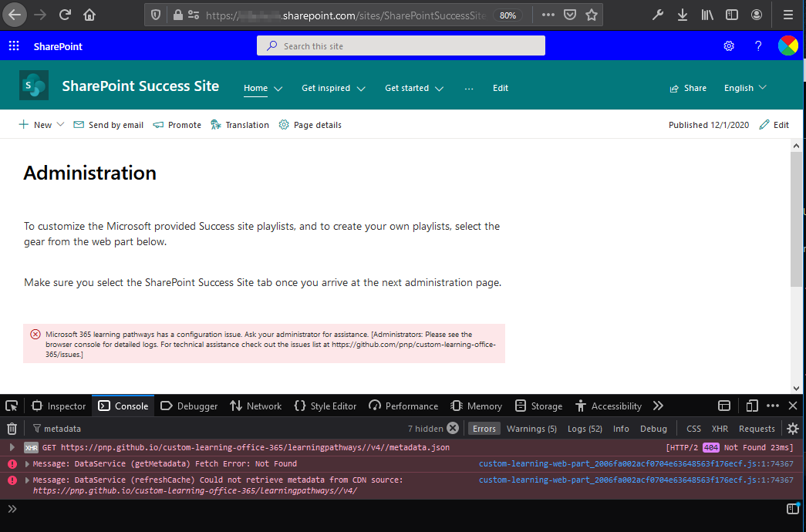
Task: Click the trash icon to clear console
Action: (12, 428)
